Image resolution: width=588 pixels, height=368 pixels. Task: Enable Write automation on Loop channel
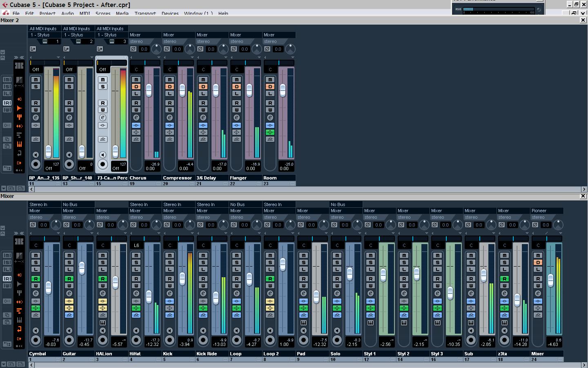(x=237, y=285)
